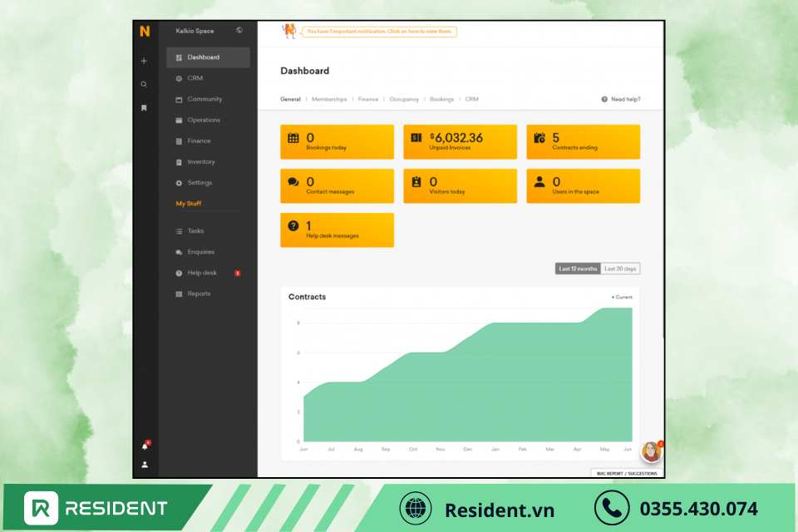
Task: Open search via magnifier icon
Action: tap(144, 84)
